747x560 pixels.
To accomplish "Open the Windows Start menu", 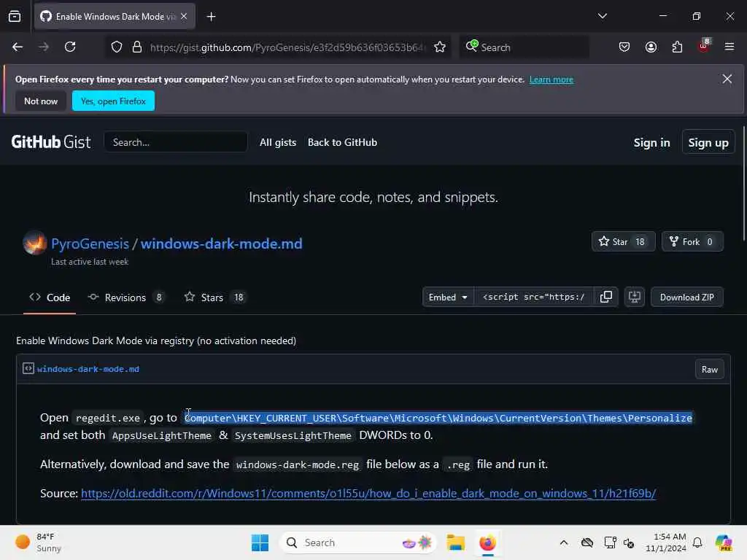I will click(260, 542).
